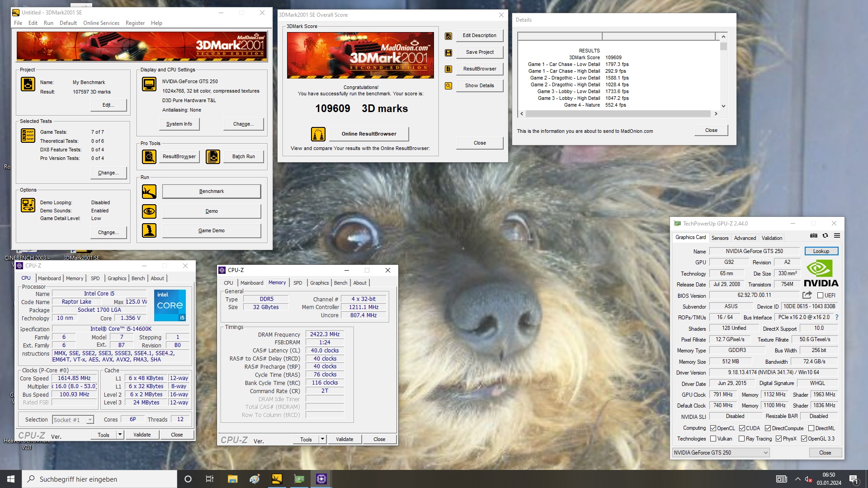Take a GPU-Z screenshot with camera icon
The height and width of the screenshot is (488, 868).
click(813, 235)
